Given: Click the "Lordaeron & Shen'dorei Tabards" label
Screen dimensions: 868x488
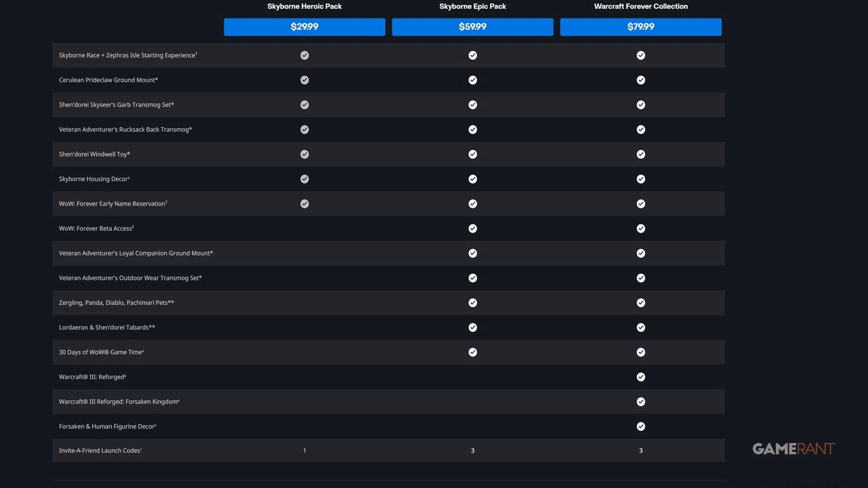Looking at the screenshot, I should click(x=107, y=327).
